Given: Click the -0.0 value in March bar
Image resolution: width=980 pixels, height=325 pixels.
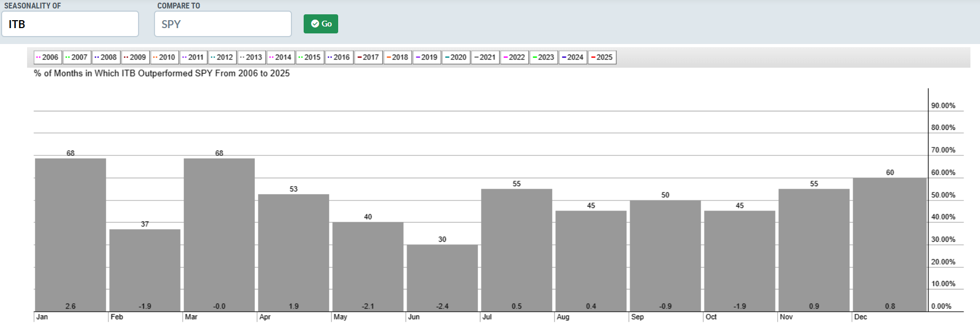Looking at the screenshot, I should (x=219, y=306).
